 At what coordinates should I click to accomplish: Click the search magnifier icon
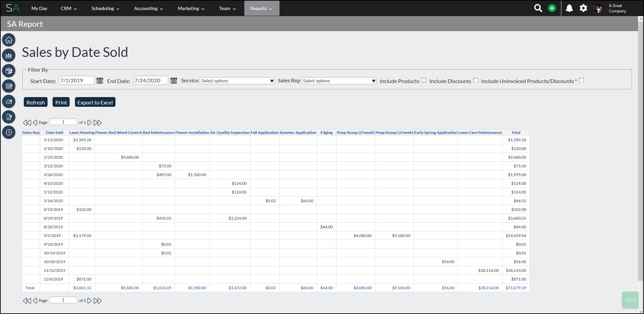(x=538, y=8)
